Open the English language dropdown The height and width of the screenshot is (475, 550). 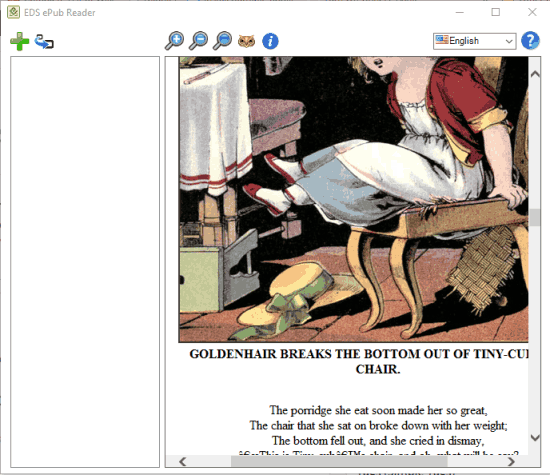pyautogui.click(x=474, y=41)
